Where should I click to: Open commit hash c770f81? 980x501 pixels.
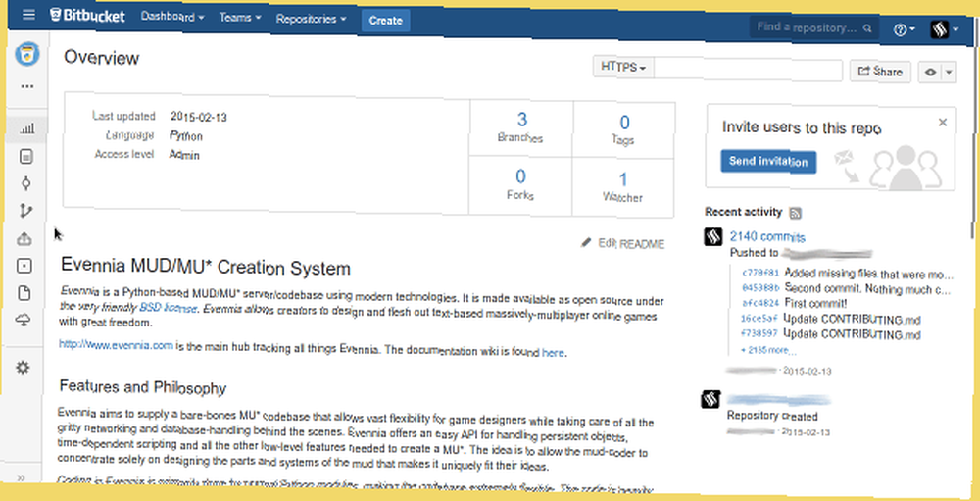point(760,273)
